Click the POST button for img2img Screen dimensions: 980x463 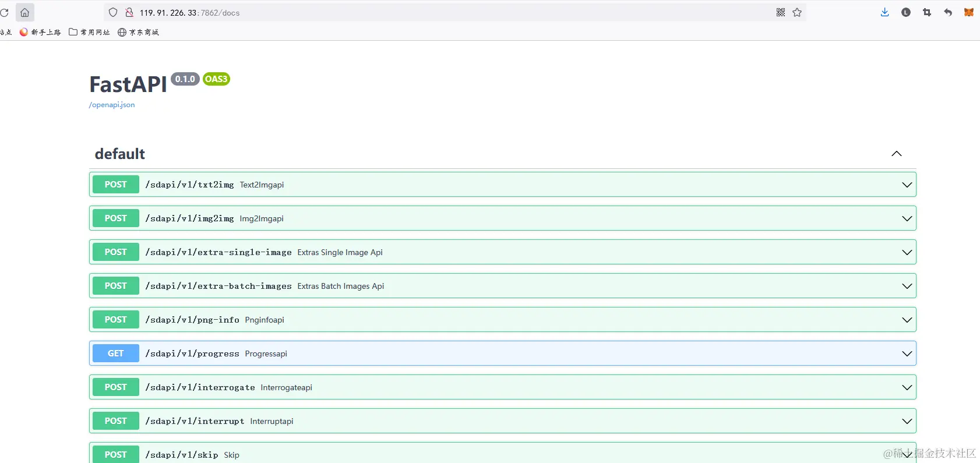click(116, 218)
